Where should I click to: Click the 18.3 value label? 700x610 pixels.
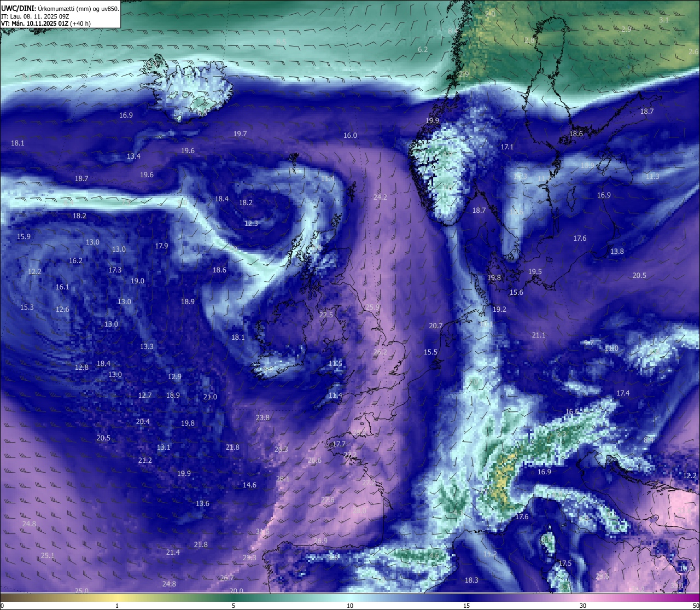tap(471, 580)
